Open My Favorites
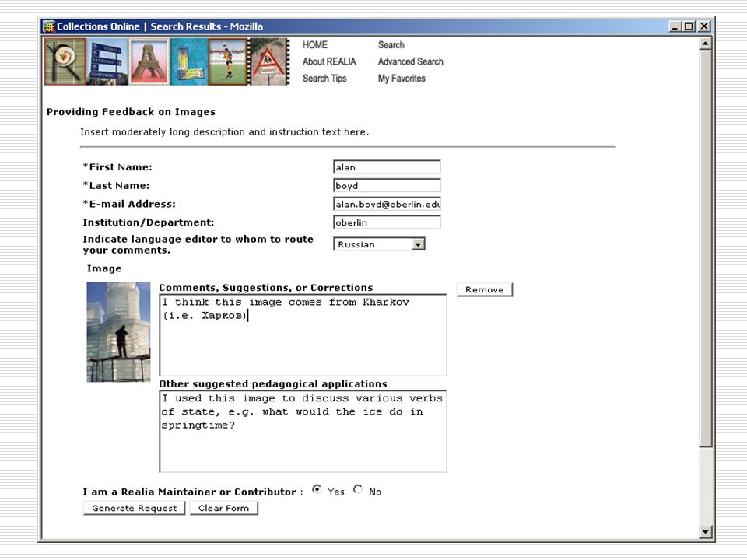Screen dimensions: 747x560 [402, 78]
